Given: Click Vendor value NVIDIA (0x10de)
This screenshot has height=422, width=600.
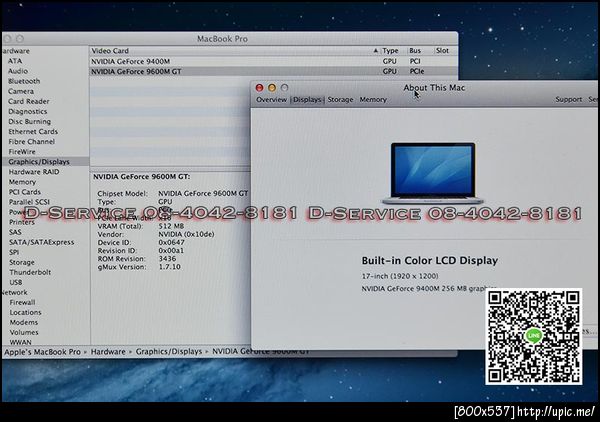Looking at the screenshot, I should tap(186, 234).
